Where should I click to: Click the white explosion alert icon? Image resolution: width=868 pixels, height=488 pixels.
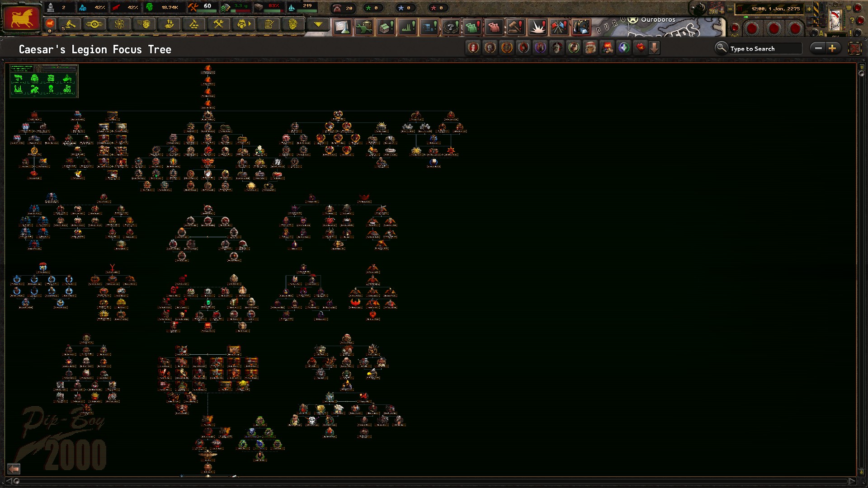538,27
